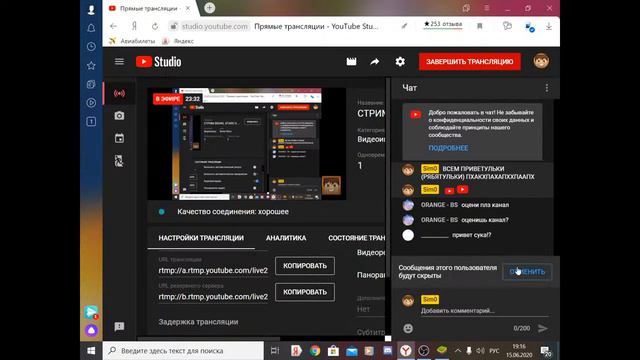640x360 pixels.
Task: Switch the РУС keyboard language indicator
Action: [x=494, y=351]
